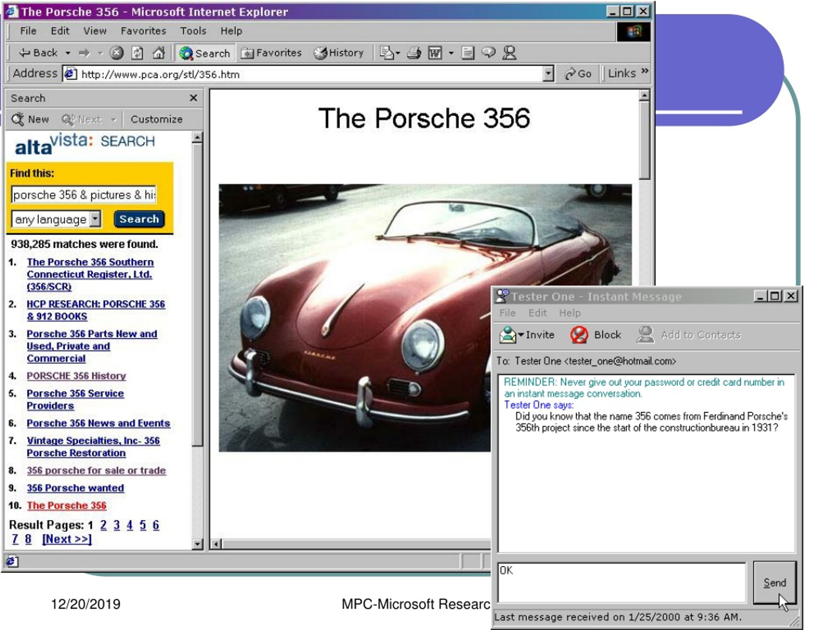The height and width of the screenshot is (630, 840).
Task: Click the Forward arrow button
Action: coord(84,53)
